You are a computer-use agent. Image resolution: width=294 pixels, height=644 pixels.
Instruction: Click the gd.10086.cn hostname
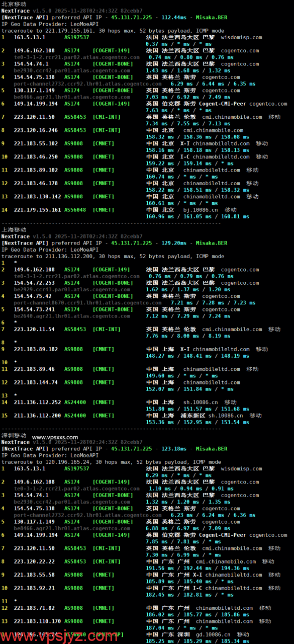pyautogui.click(x=212, y=635)
